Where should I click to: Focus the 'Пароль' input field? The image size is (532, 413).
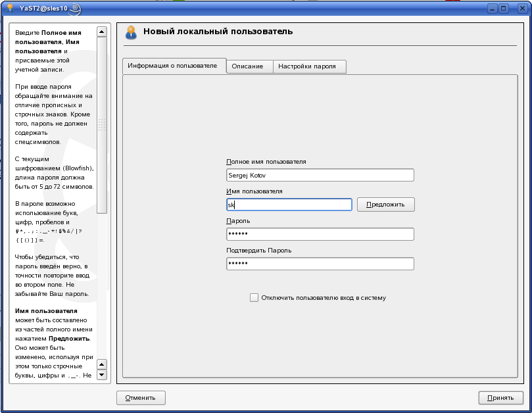[x=320, y=234]
